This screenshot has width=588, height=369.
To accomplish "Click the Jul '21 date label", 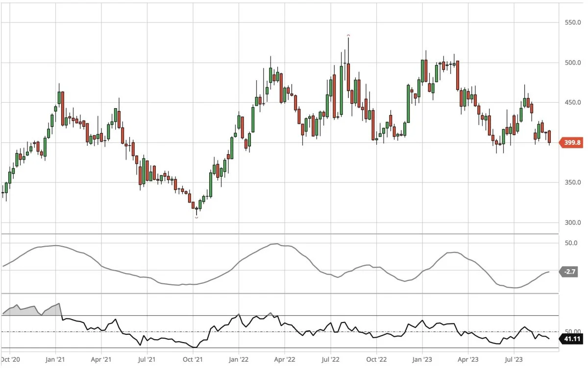I will [x=147, y=360].
